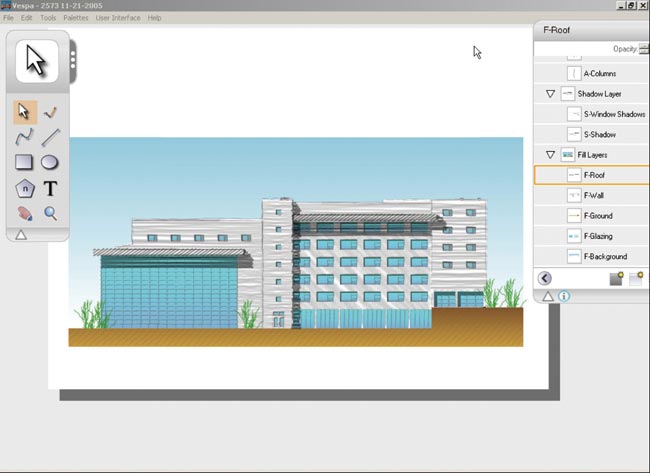Viewport: 650px width, 473px height.
Task: Select the rectangle shape tool
Action: pos(25,162)
